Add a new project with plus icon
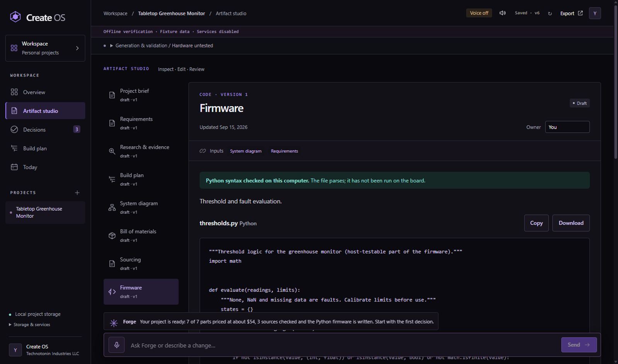Image resolution: width=618 pixels, height=364 pixels. pos(77,193)
